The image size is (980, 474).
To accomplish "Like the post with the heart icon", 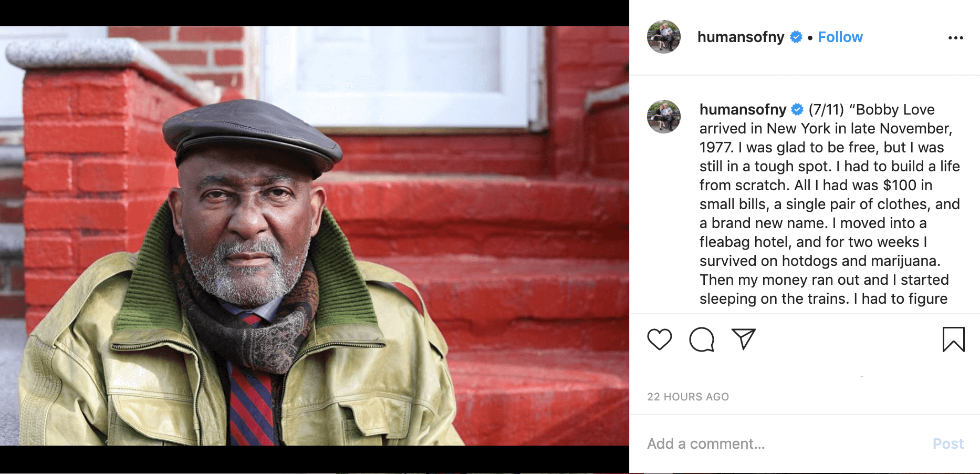I will coord(659,339).
